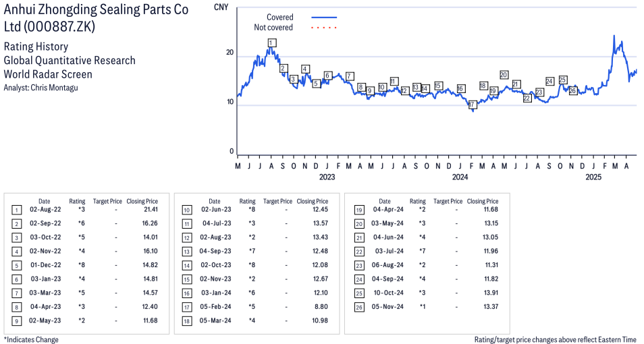The height and width of the screenshot is (344, 644).
Task: Select the numbered box 18 in the second table
Action: pos(186,321)
